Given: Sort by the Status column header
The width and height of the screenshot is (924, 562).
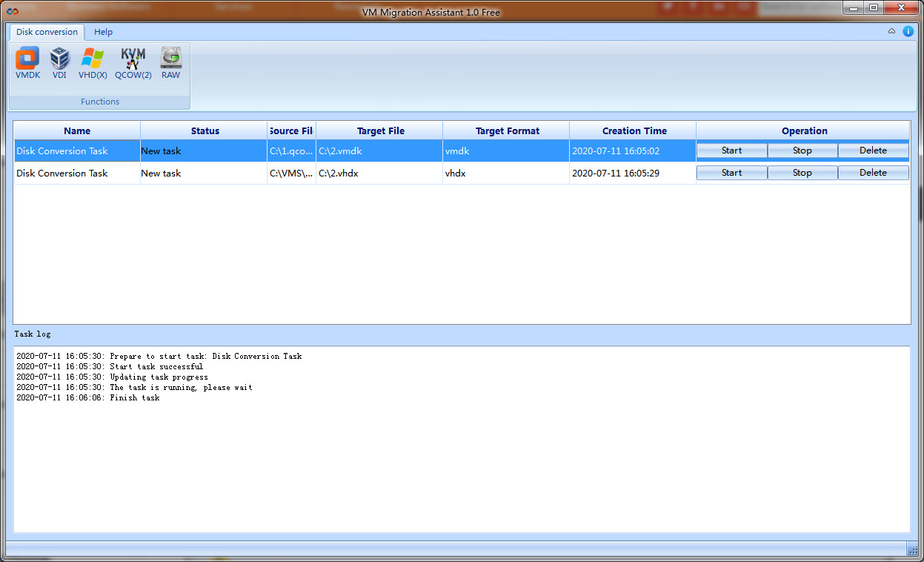Looking at the screenshot, I should (205, 130).
